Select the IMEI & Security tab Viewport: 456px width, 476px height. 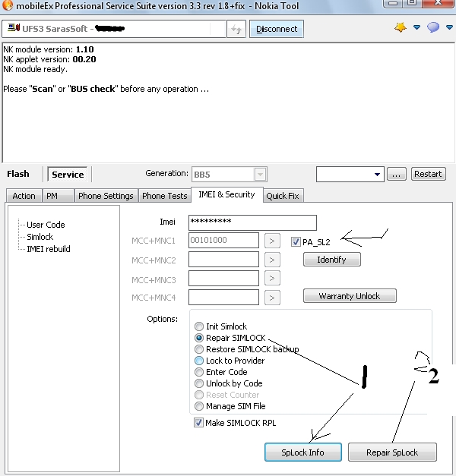(226, 194)
